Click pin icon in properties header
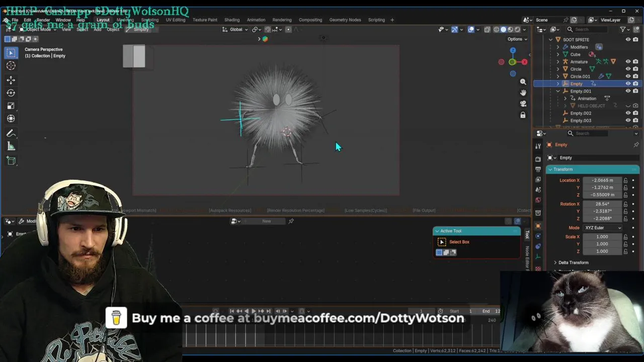Image resolution: width=644 pixels, height=362 pixels. click(636, 145)
